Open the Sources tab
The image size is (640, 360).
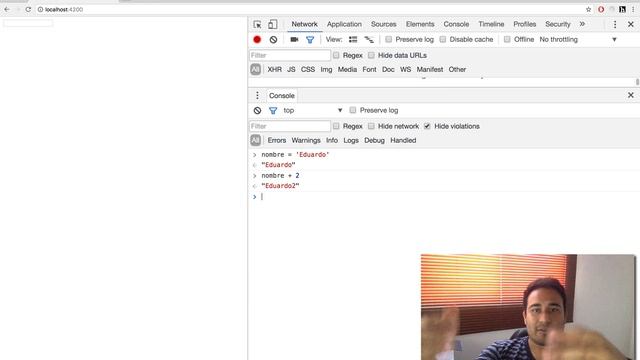click(384, 24)
